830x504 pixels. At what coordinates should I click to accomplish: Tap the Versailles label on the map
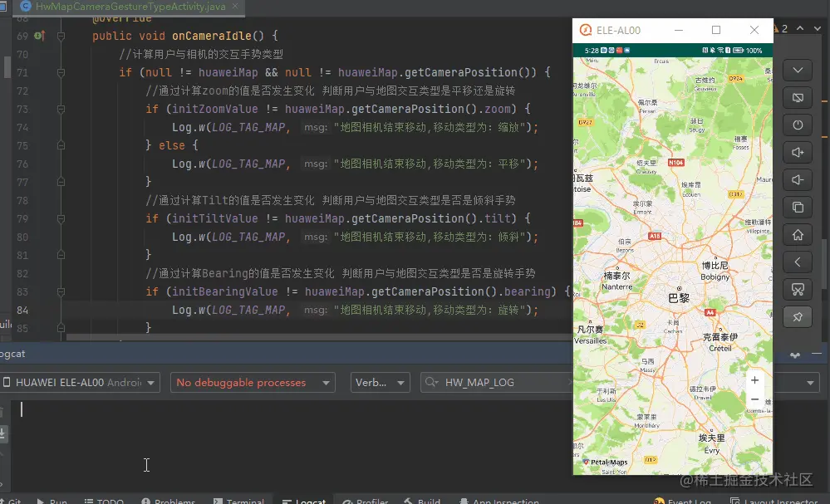click(x=591, y=340)
